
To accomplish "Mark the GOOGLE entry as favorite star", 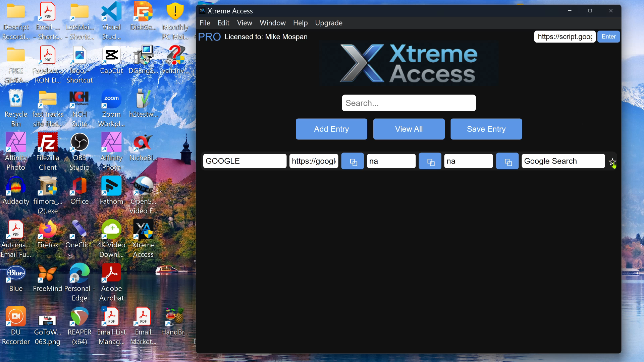I will (x=612, y=162).
